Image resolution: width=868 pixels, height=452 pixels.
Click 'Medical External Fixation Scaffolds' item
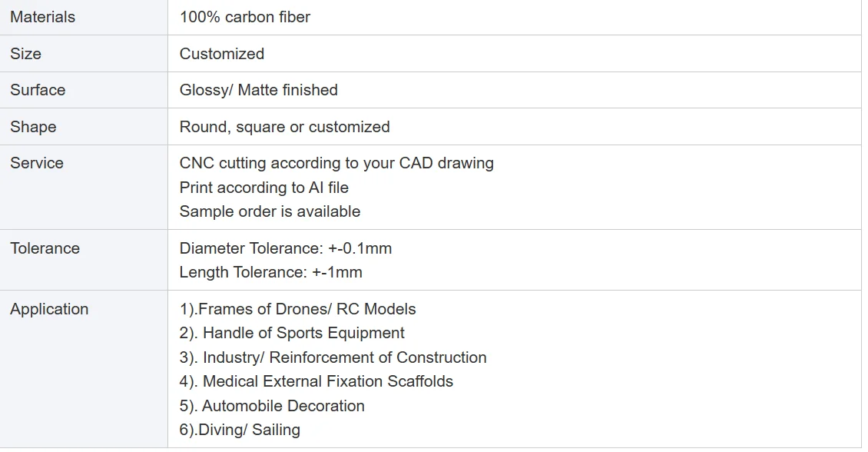[316, 381]
